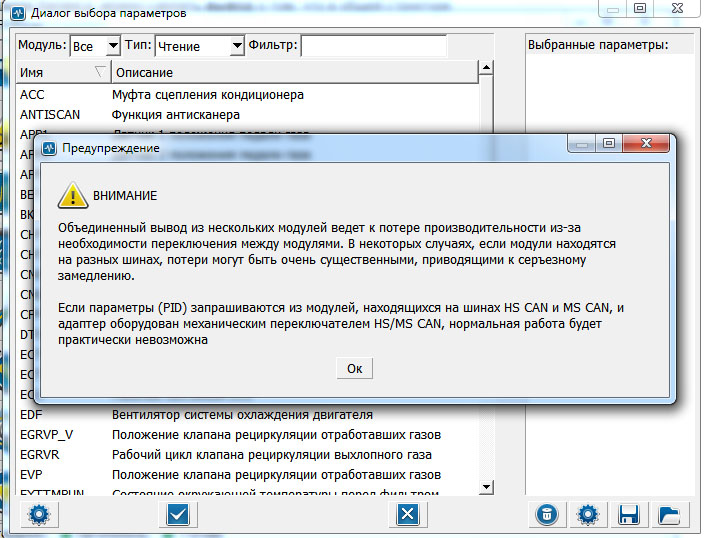
Task: Focus the Фильтр input field
Action: 374,46
